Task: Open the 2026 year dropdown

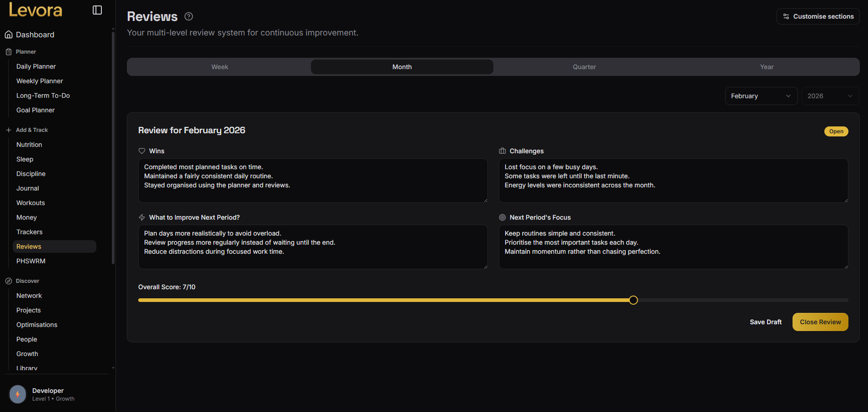Action: [829, 96]
